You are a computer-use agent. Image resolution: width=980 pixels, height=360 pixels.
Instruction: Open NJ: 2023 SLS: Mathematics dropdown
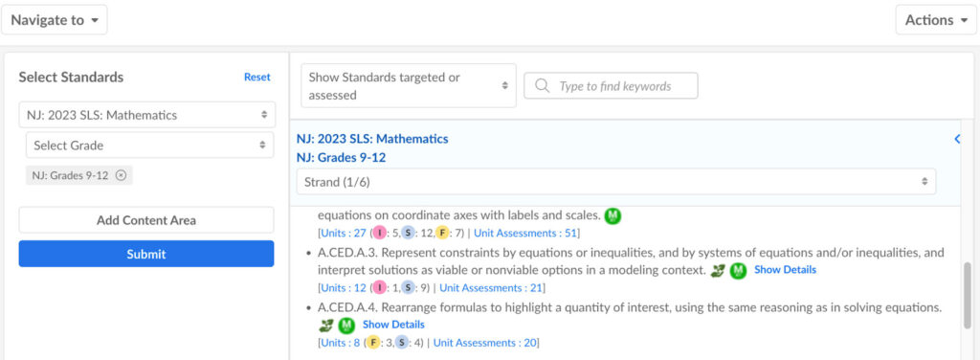click(146, 115)
